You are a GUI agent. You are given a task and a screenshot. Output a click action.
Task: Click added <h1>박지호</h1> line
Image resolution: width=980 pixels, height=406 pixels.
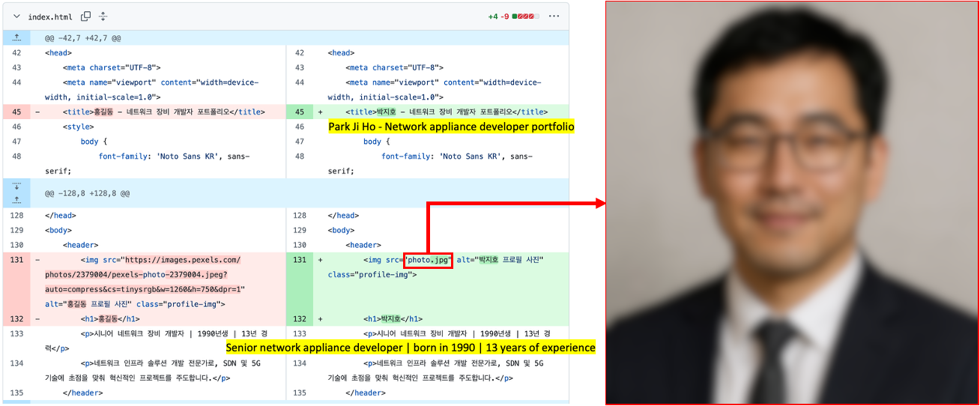441,319
